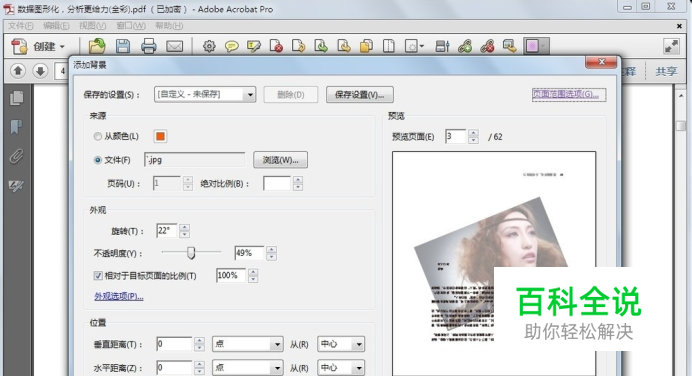Image resolution: width=692 pixels, height=376 pixels.
Task: Open the vertical 从(R) 中心 dropdown
Action: tap(341, 344)
